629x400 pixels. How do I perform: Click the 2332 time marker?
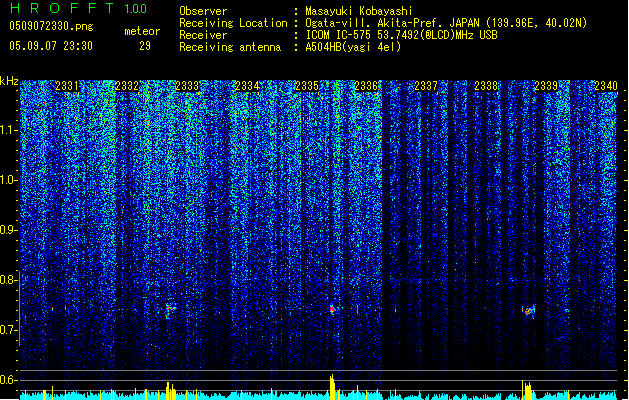coord(127,86)
